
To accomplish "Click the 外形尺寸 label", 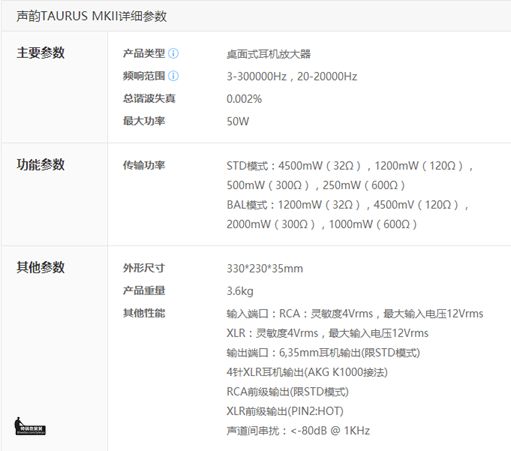I will 144,268.
